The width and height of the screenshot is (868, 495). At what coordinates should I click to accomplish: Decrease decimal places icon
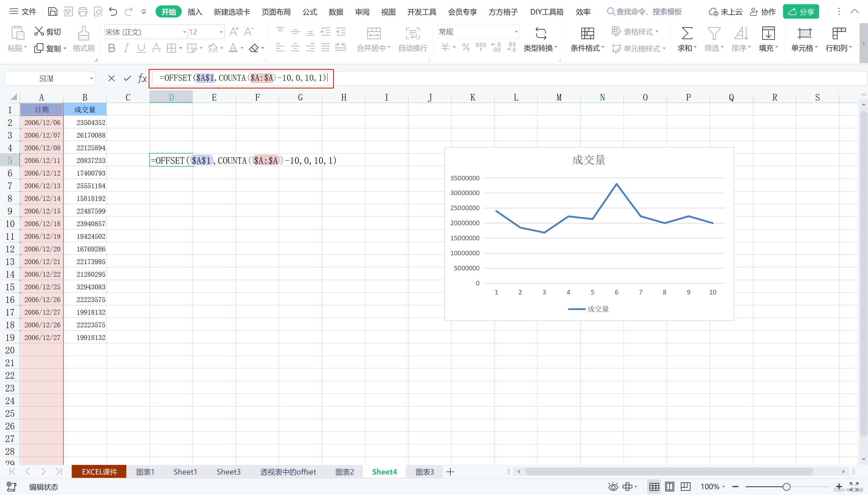coord(511,47)
